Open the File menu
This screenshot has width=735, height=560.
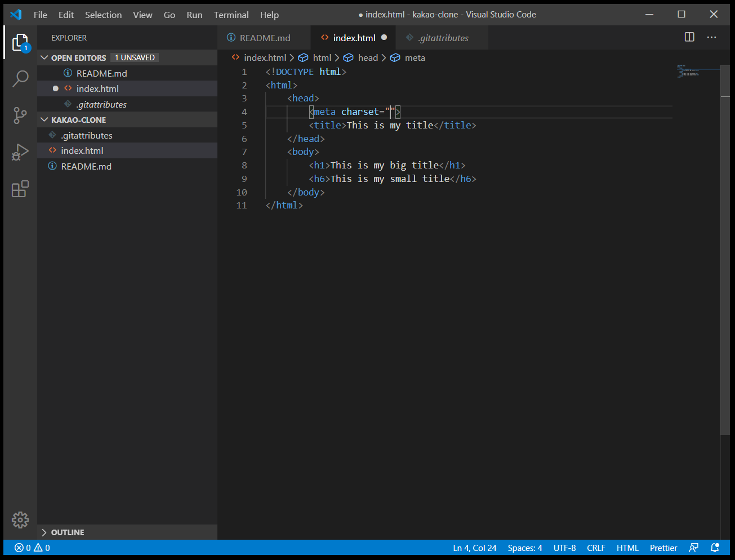[41, 15]
